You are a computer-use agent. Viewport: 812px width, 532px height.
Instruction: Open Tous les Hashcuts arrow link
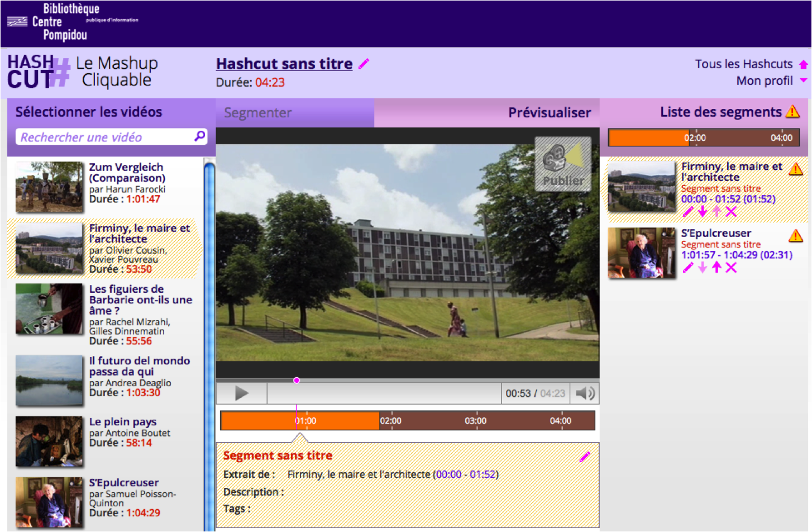click(803, 64)
